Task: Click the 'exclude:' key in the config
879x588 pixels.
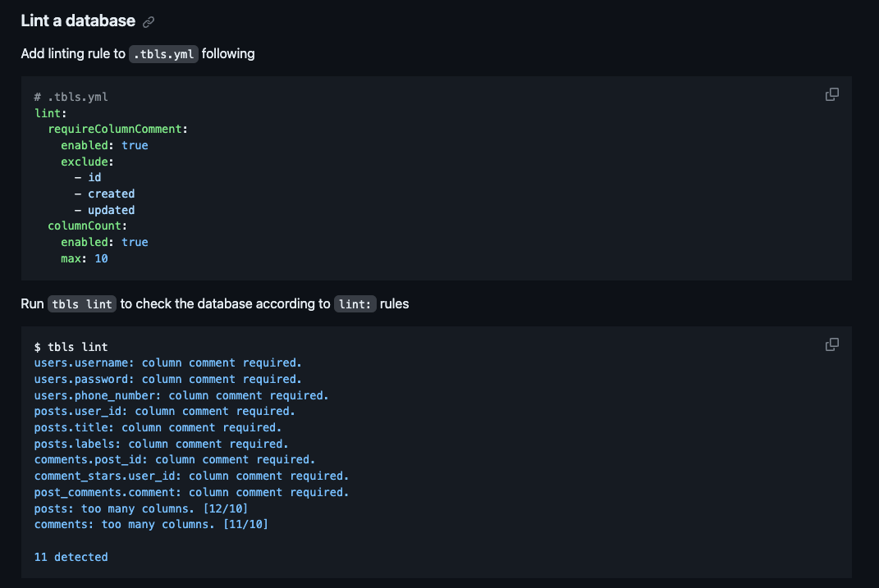Action: click(x=88, y=162)
